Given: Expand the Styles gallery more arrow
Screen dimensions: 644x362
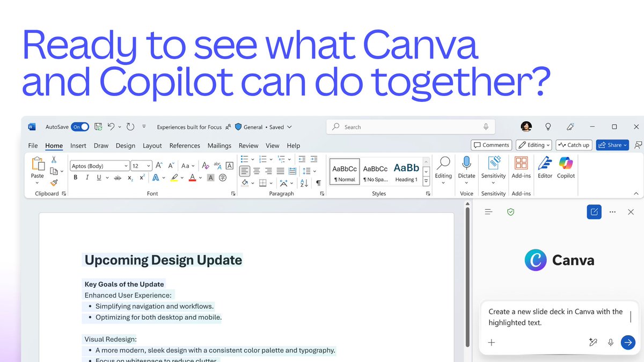Looking at the screenshot, I should pos(426,182).
